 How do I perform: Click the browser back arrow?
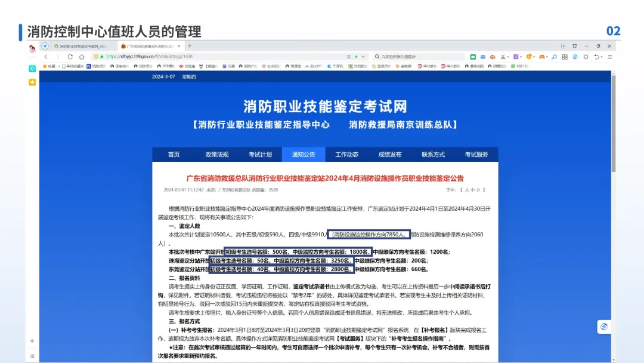point(46,57)
